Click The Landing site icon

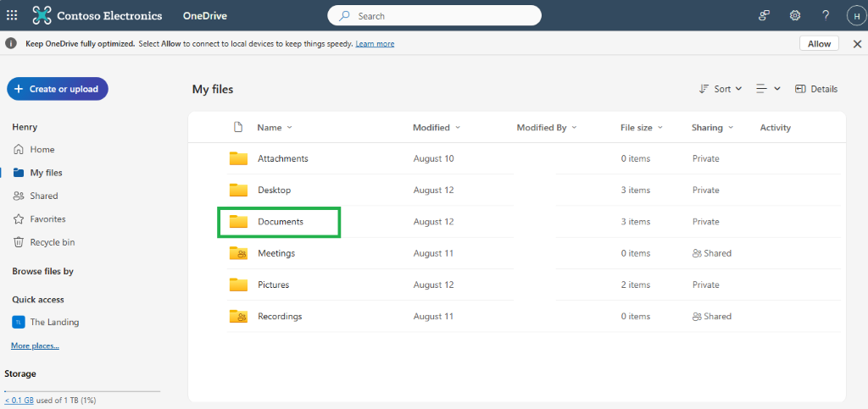point(19,323)
